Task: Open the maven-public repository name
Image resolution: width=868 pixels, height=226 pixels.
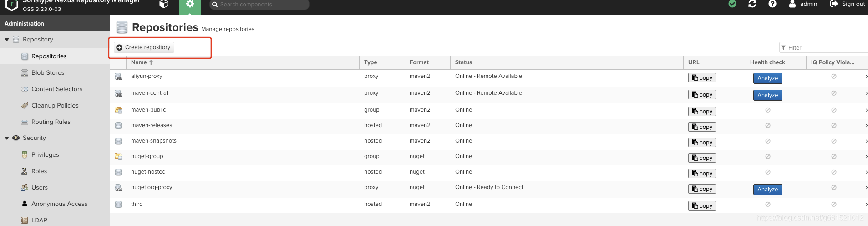Action: 148,110
